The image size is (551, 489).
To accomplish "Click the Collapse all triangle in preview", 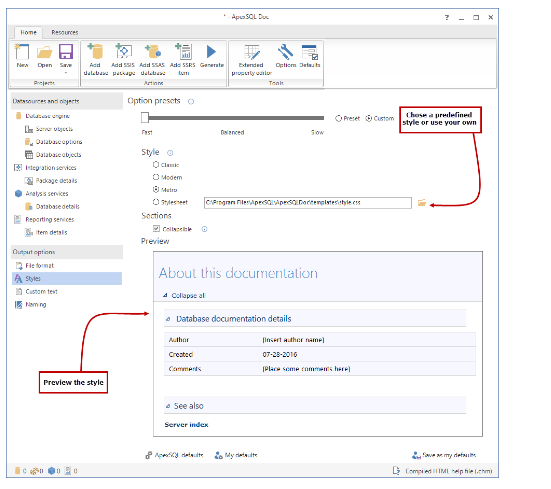I will (165, 295).
